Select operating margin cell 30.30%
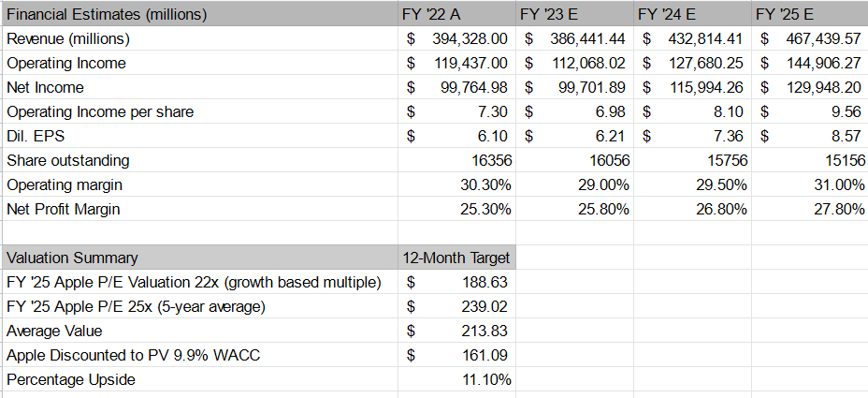This screenshot has width=868, height=398. tap(456, 184)
